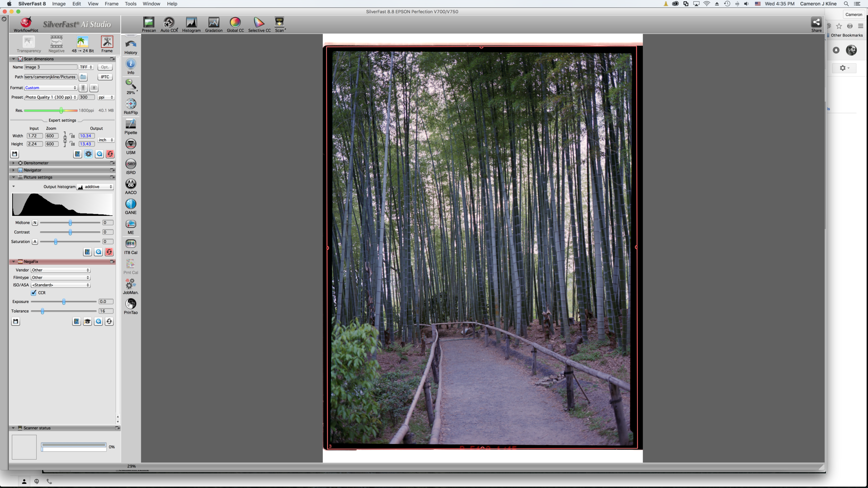This screenshot has width=868, height=488.
Task: Reset Scan dimensions settings
Action: [x=110, y=154]
